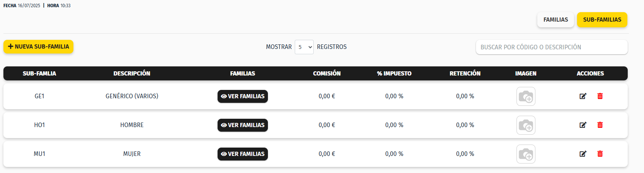Focus the search by code or description field
This screenshot has height=173, width=644.
click(551, 47)
